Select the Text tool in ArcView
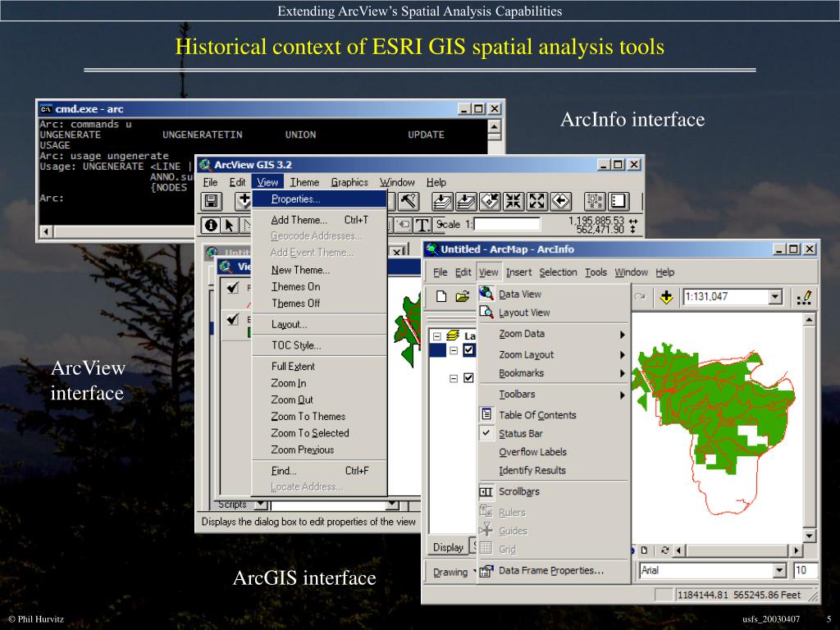840x630 pixels. pyautogui.click(x=422, y=225)
